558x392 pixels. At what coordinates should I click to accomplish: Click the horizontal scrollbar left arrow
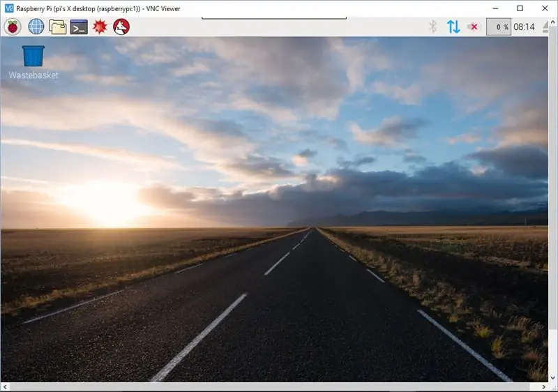5,386
